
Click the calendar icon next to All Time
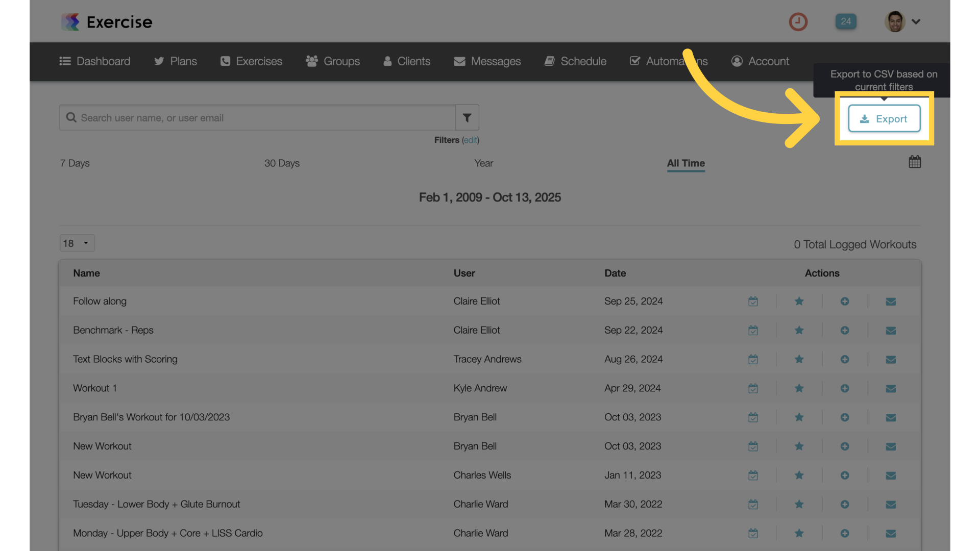[915, 162]
